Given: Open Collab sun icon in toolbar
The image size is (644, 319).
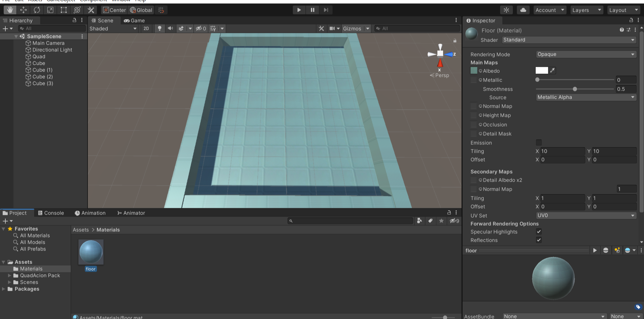Looking at the screenshot, I should click(x=506, y=10).
